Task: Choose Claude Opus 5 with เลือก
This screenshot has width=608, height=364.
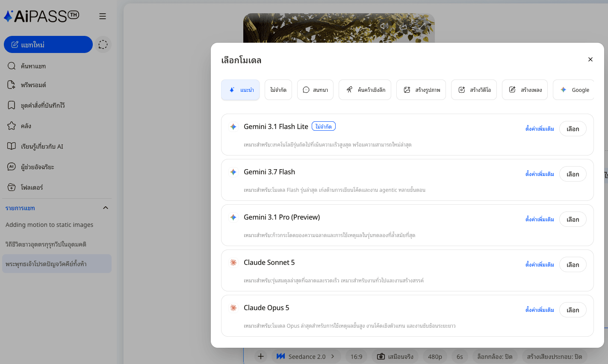Action: 573,310
